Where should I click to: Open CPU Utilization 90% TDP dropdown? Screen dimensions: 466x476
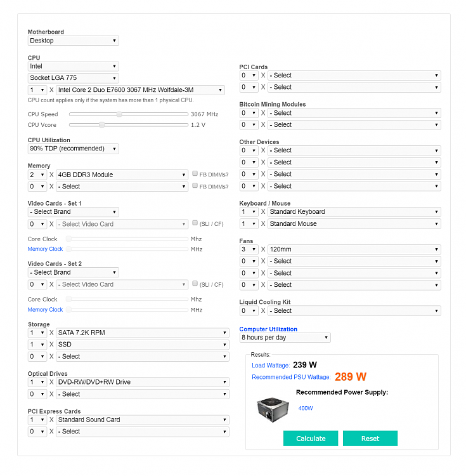pyautogui.click(x=73, y=149)
